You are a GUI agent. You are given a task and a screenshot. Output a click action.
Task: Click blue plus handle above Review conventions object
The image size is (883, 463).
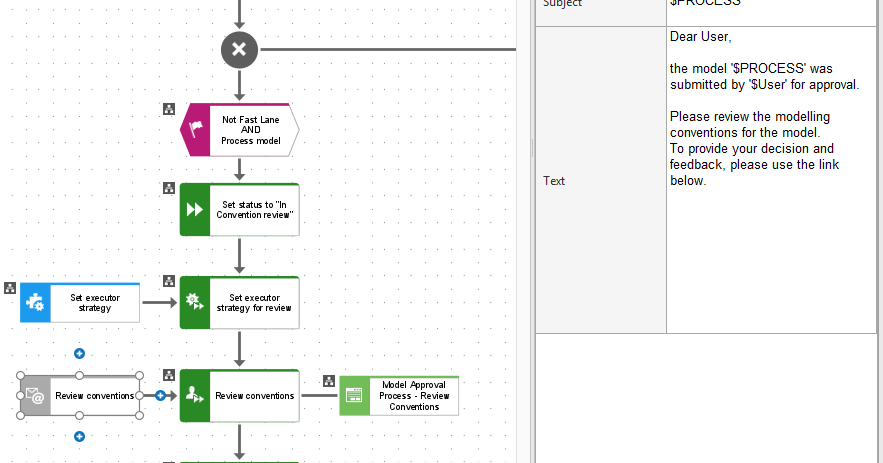point(79,353)
